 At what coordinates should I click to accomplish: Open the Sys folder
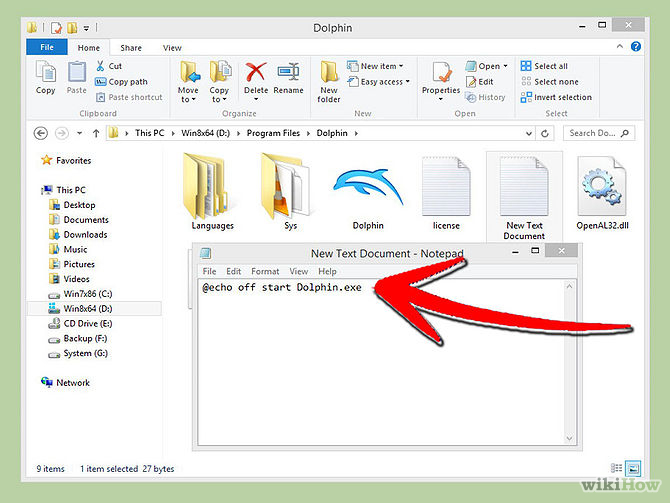click(290, 192)
